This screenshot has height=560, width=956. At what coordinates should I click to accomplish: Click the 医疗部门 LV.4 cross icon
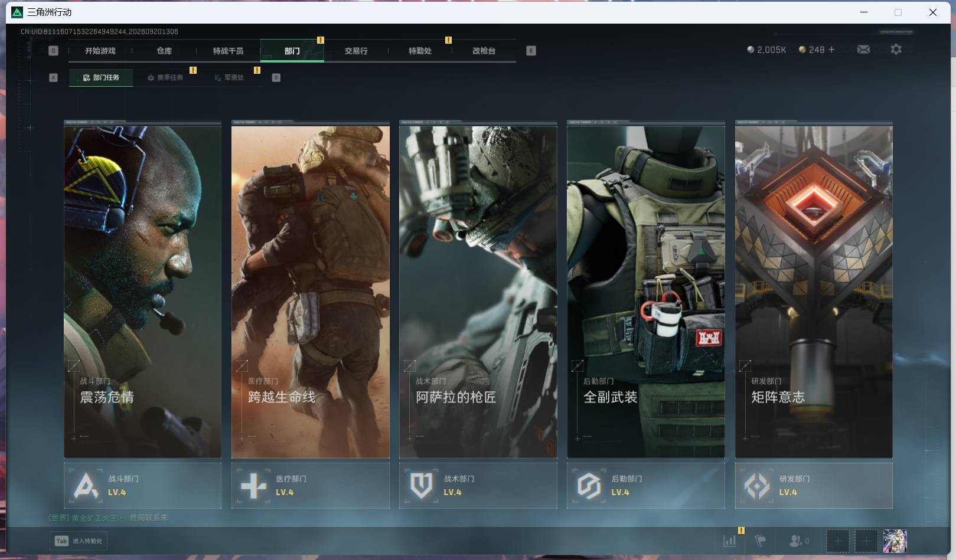[x=254, y=486]
